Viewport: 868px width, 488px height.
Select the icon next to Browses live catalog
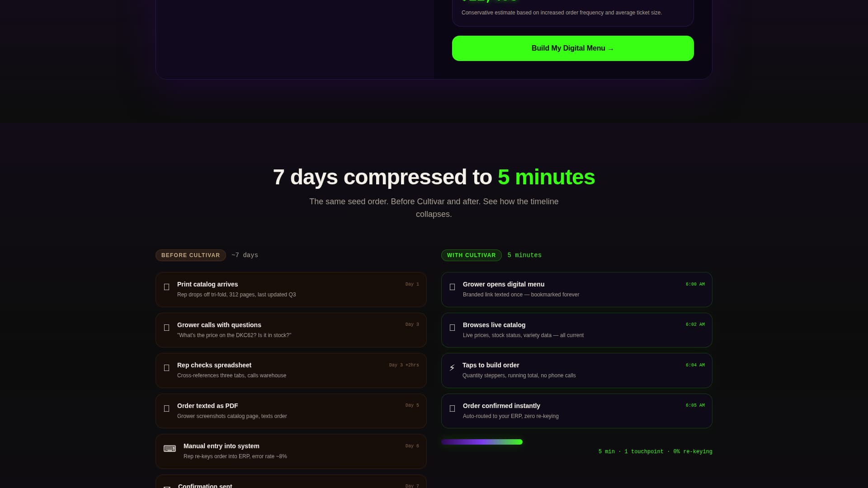click(x=452, y=328)
